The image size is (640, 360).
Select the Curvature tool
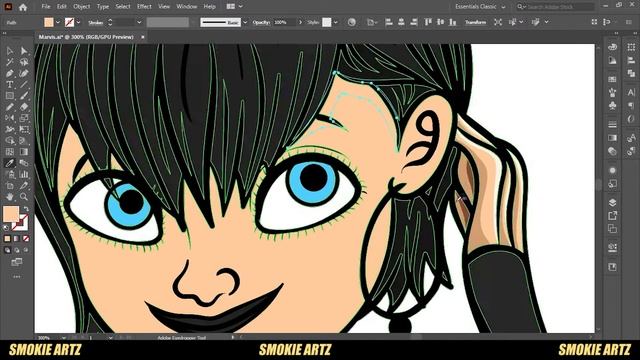[24, 73]
